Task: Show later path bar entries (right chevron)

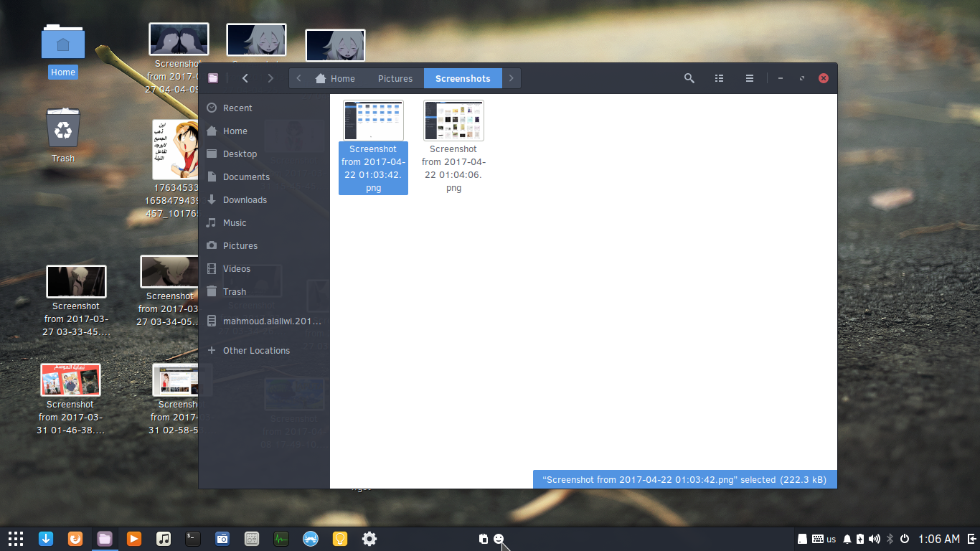Action: (x=511, y=78)
